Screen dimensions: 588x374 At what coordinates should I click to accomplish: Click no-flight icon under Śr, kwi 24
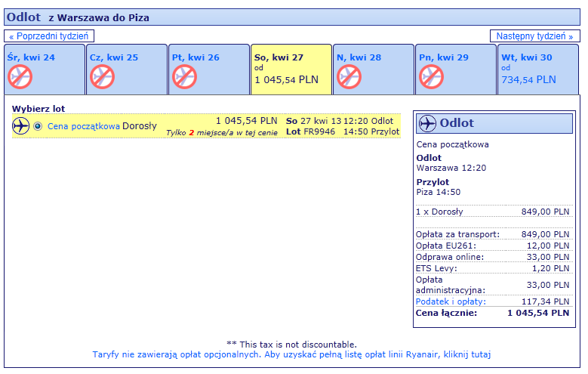[20, 76]
